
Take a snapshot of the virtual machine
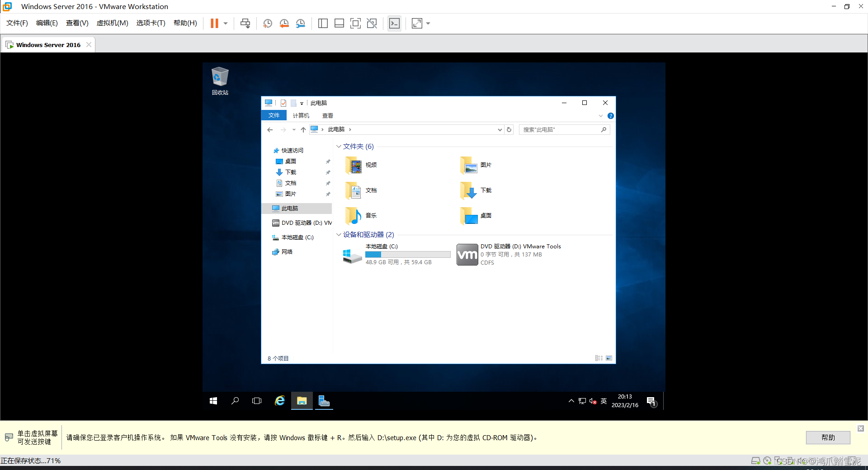268,23
